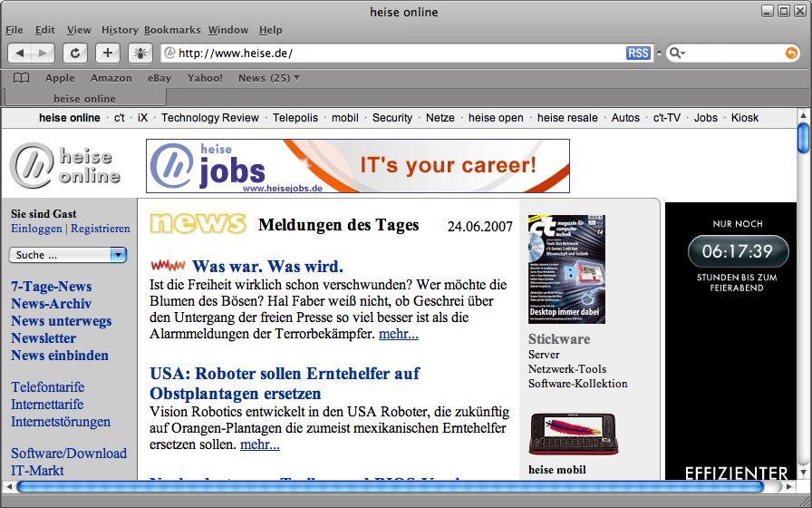
Task: Go forward with the right arrow button
Action: 43,53
